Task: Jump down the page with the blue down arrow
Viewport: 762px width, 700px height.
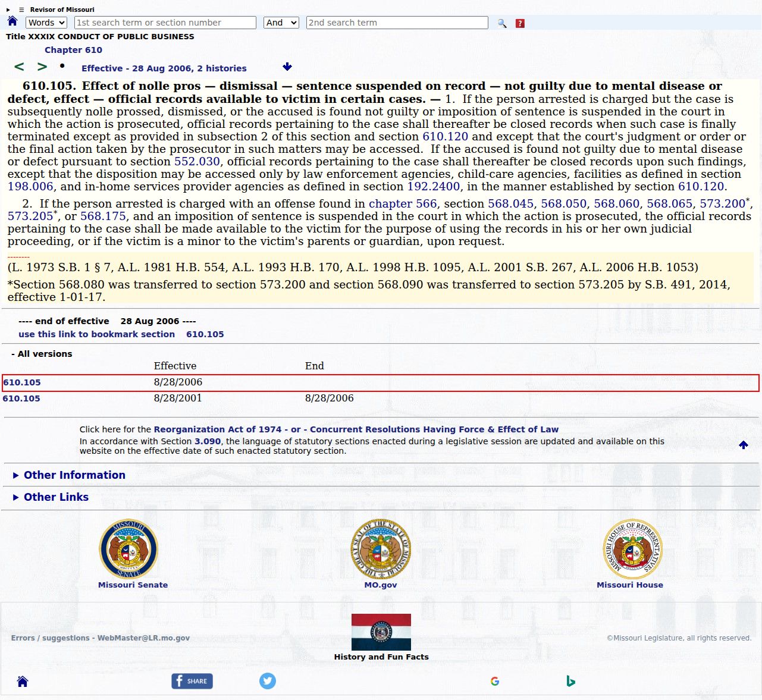Action: [287, 67]
